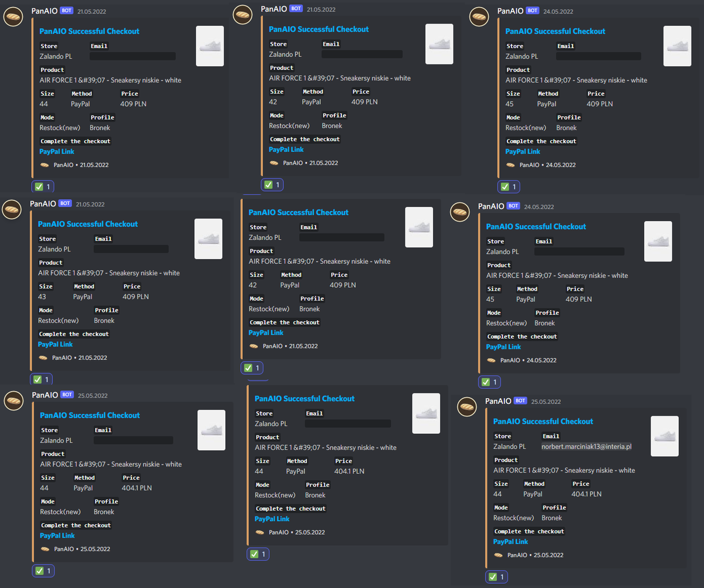Click footer bread icon in size 43 card

[x=43, y=358]
